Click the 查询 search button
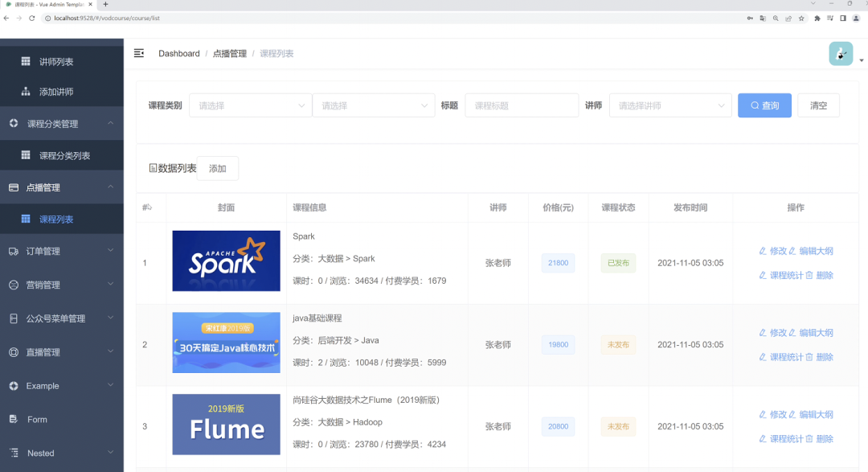 [x=764, y=105]
